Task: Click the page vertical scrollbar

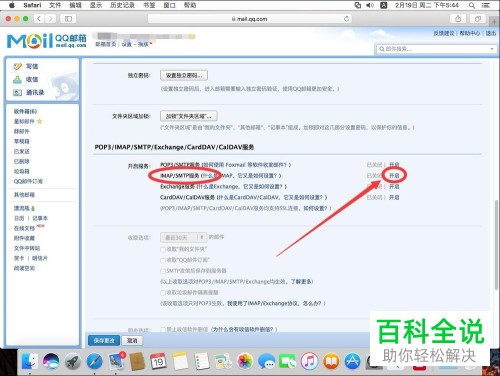Action: pyautogui.click(x=496, y=245)
